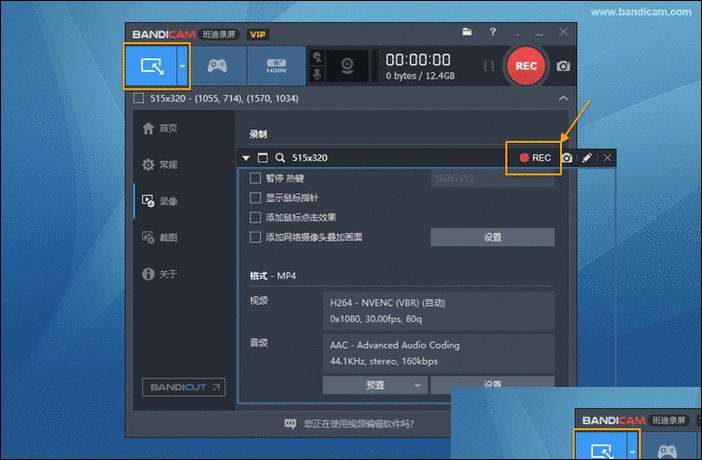Click the chat message icon in the bottom bar
The width and height of the screenshot is (702, 460).
tap(291, 423)
